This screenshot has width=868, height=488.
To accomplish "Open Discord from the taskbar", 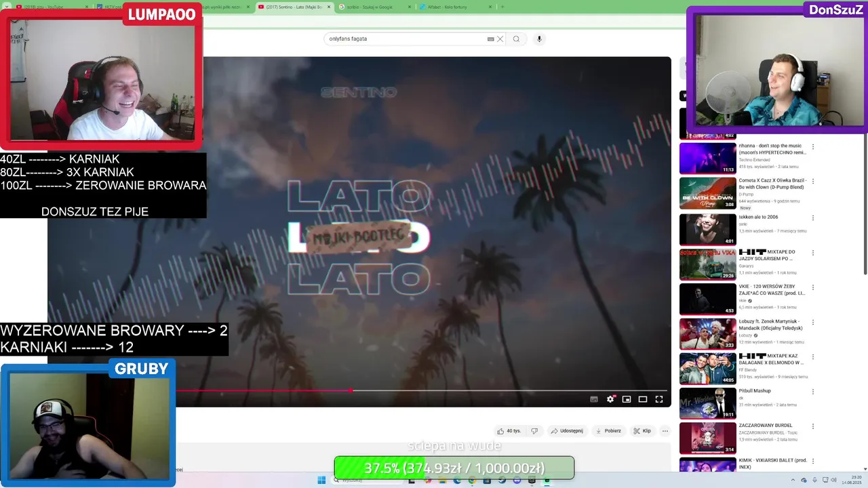I will click(x=517, y=480).
